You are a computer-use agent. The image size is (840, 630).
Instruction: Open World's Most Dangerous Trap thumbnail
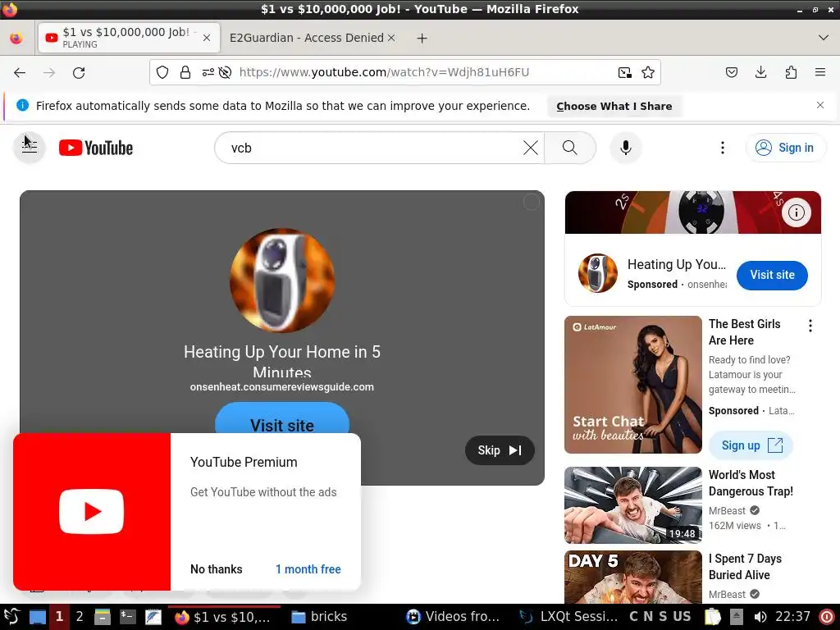[632, 505]
